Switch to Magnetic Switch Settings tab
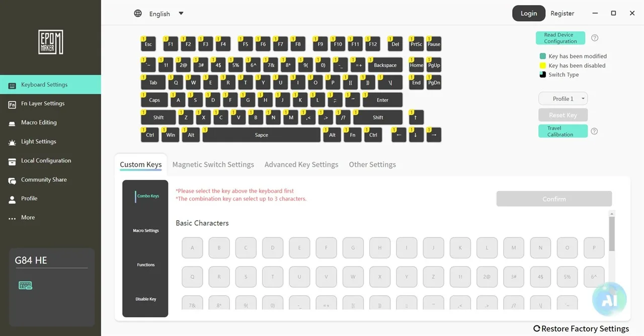 pyautogui.click(x=213, y=165)
